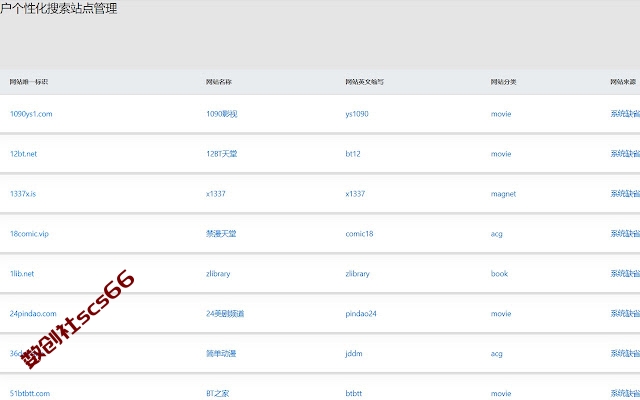640x400 pixels.
Task: Click the 24美剧频道 site name
Action: point(225,314)
